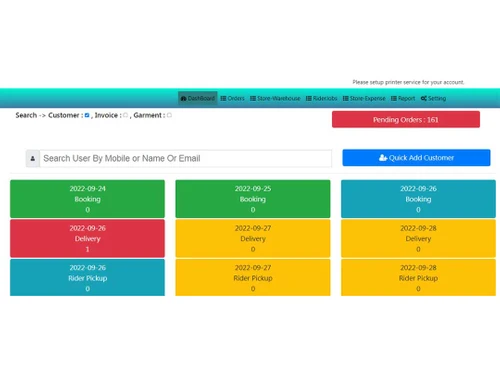
Task: Open the 2022-09-27 Rider Pickup card
Action: [x=253, y=277]
